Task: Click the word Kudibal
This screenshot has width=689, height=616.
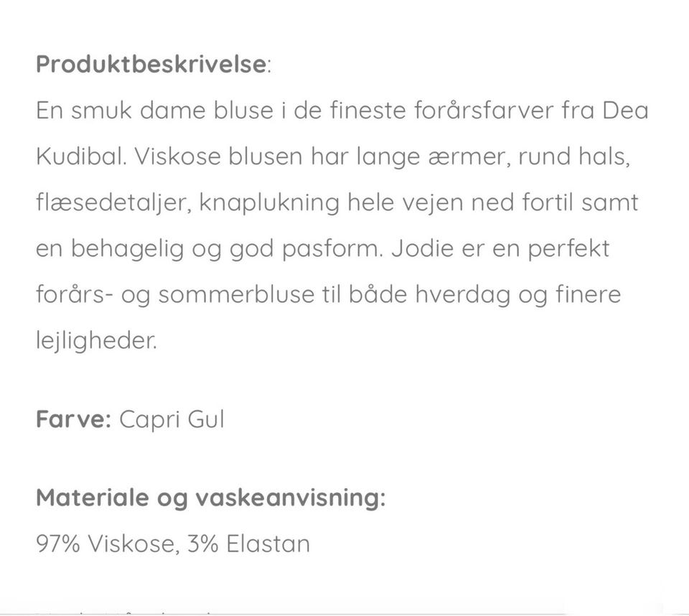Action: click(81, 157)
